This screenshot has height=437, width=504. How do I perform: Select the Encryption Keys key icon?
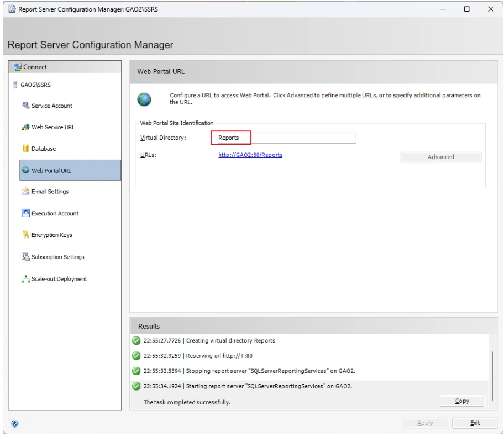click(25, 235)
